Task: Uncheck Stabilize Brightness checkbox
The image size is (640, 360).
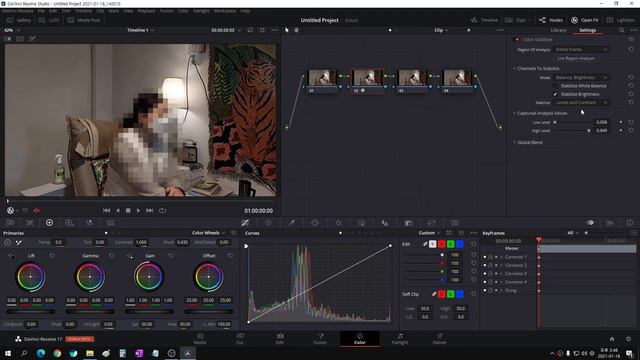Action: (x=555, y=94)
